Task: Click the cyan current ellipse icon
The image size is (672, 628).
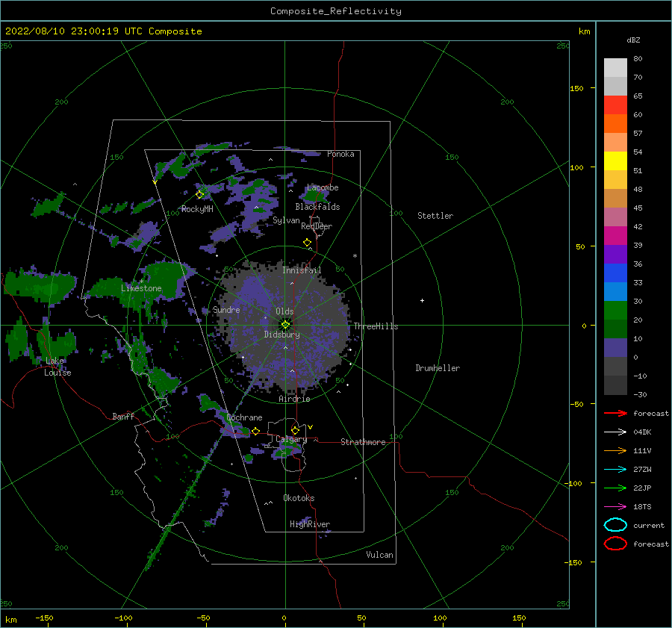Action: click(615, 525)
